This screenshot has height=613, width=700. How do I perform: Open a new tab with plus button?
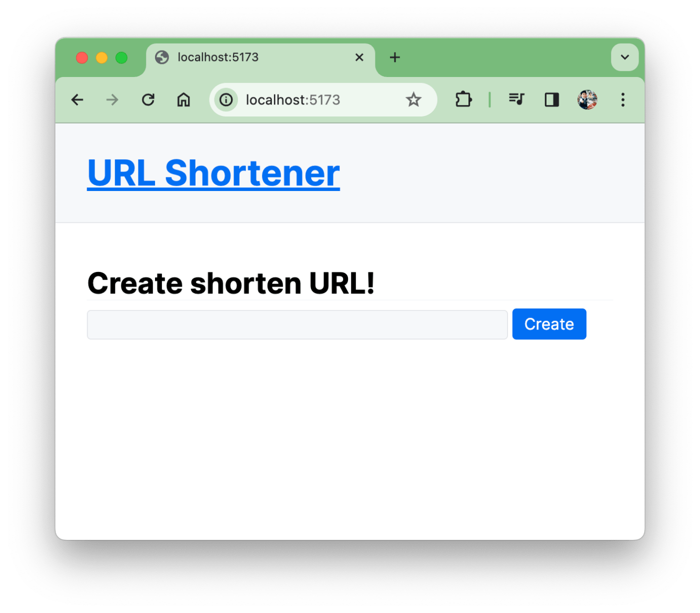point(395,57)
